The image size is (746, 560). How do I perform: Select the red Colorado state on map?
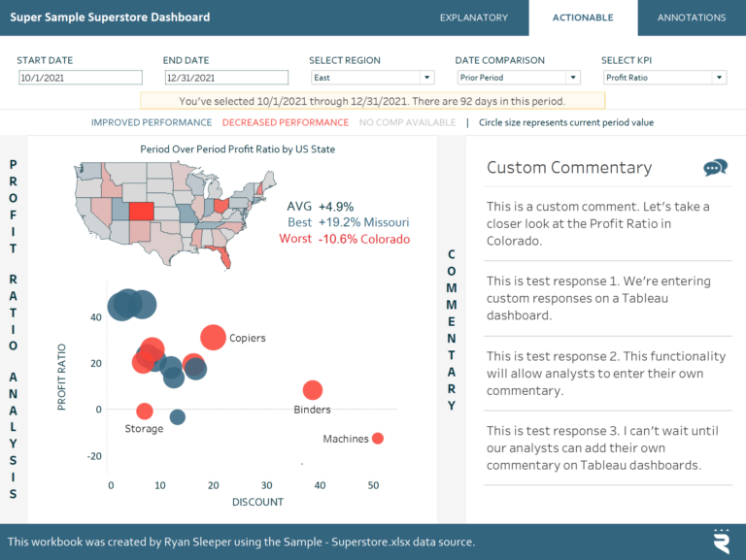[139, 212]
